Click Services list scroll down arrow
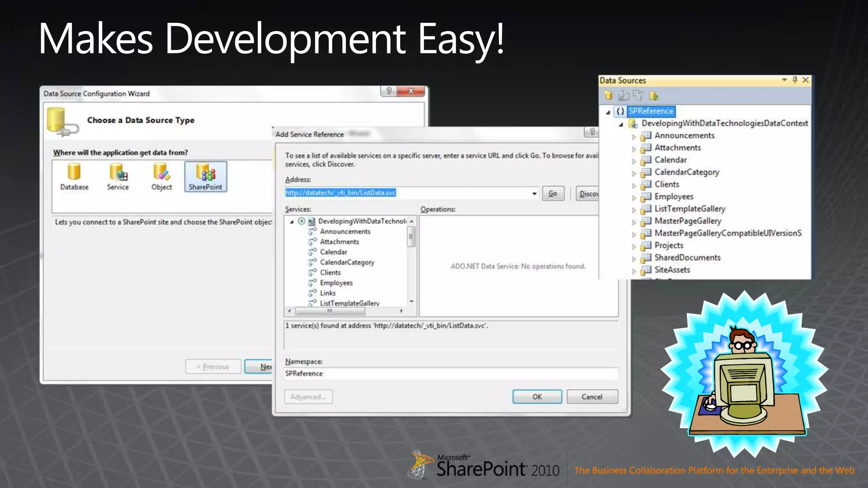868x488 pixels. pos(411,302)
